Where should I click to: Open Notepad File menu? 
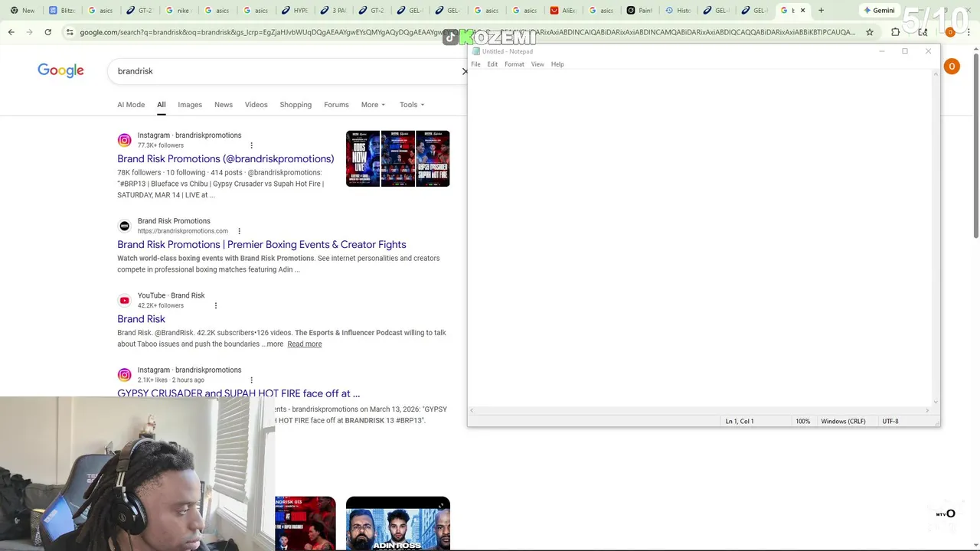pos(475,64)
